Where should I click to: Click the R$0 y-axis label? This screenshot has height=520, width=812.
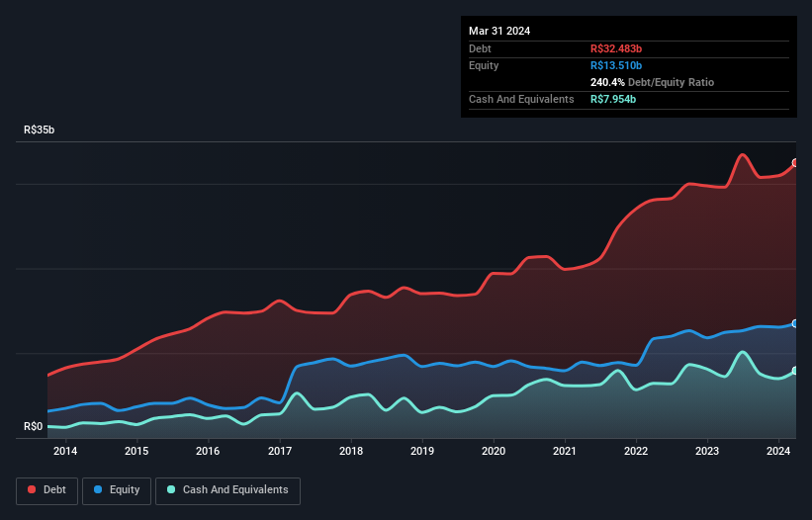tap(34, 426)
